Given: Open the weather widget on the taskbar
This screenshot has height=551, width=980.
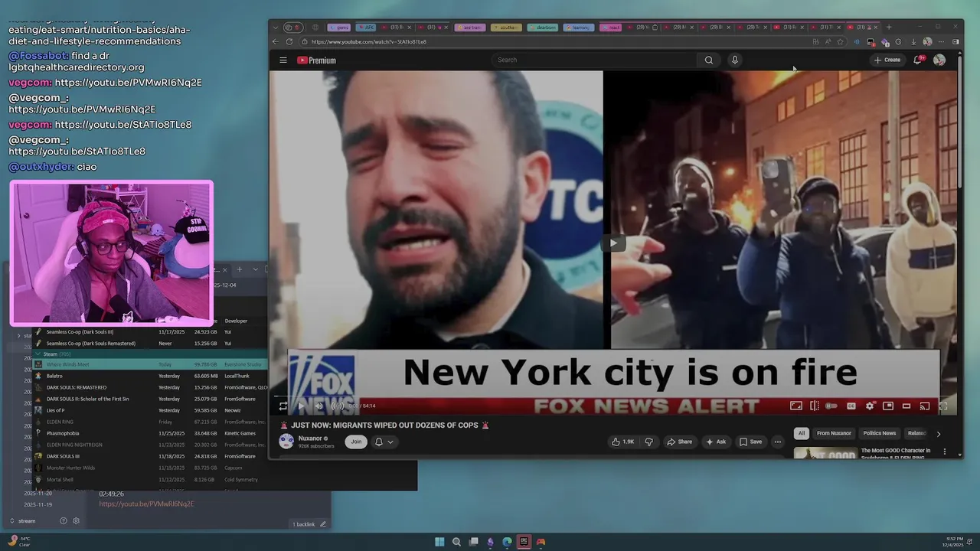Looking at the screenshot, I should [x=18, y=541].
